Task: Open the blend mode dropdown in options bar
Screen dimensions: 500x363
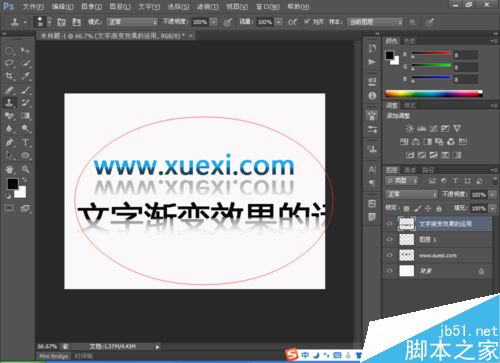Action: [132, 22]
